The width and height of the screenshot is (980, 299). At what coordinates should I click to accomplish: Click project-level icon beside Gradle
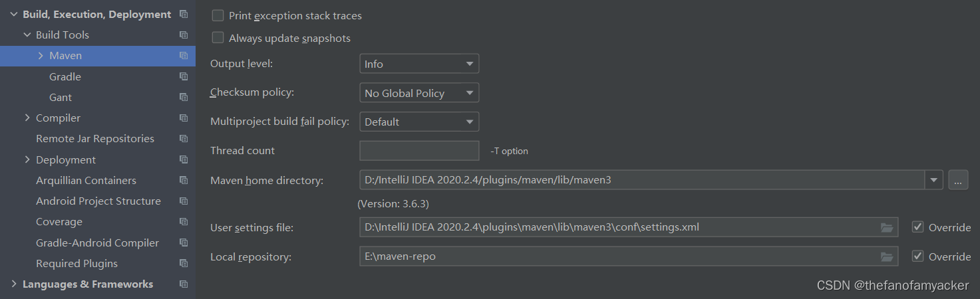point(184,76)
